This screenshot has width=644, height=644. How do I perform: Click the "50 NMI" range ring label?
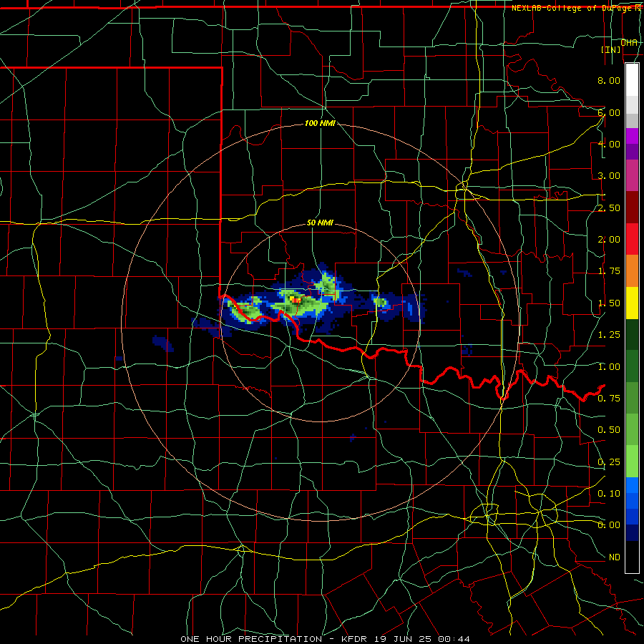320,223
